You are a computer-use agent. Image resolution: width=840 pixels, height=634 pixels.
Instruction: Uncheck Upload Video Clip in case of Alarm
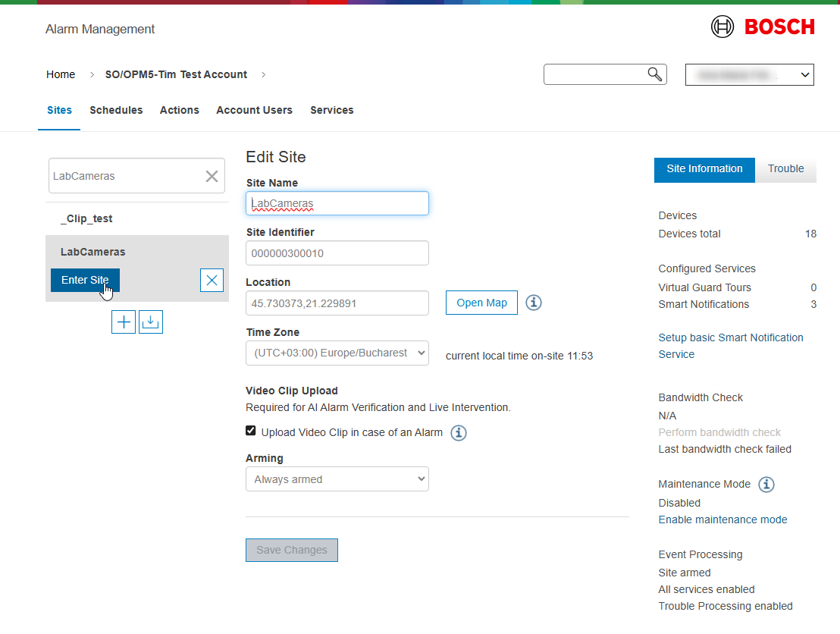tap(251, 431)
